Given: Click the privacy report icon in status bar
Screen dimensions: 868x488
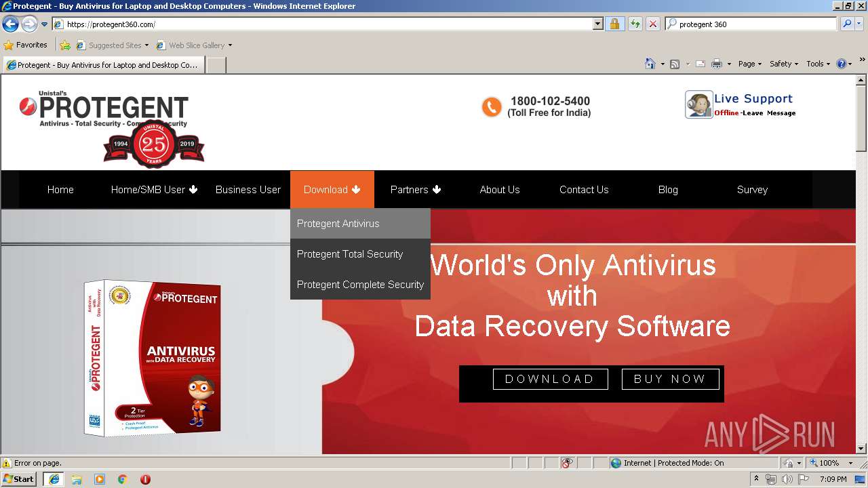Looking at the screenshot, I should pyautogui.click(x=567, y=463).
